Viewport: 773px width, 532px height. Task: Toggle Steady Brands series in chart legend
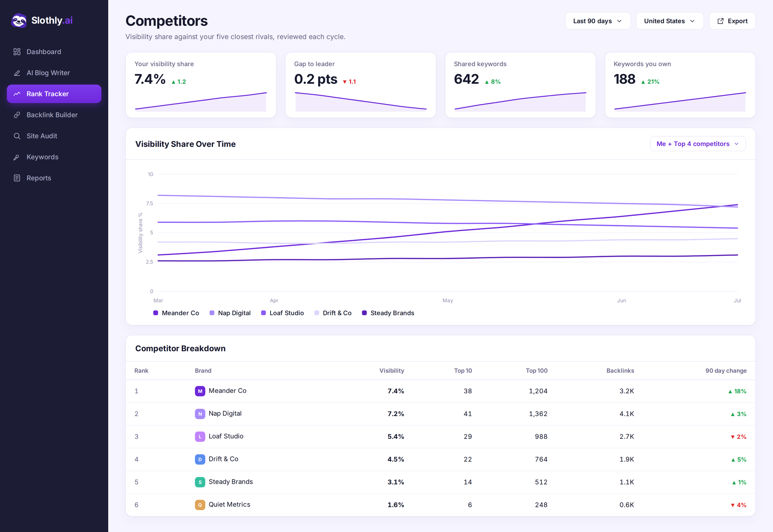coord(388,313)
